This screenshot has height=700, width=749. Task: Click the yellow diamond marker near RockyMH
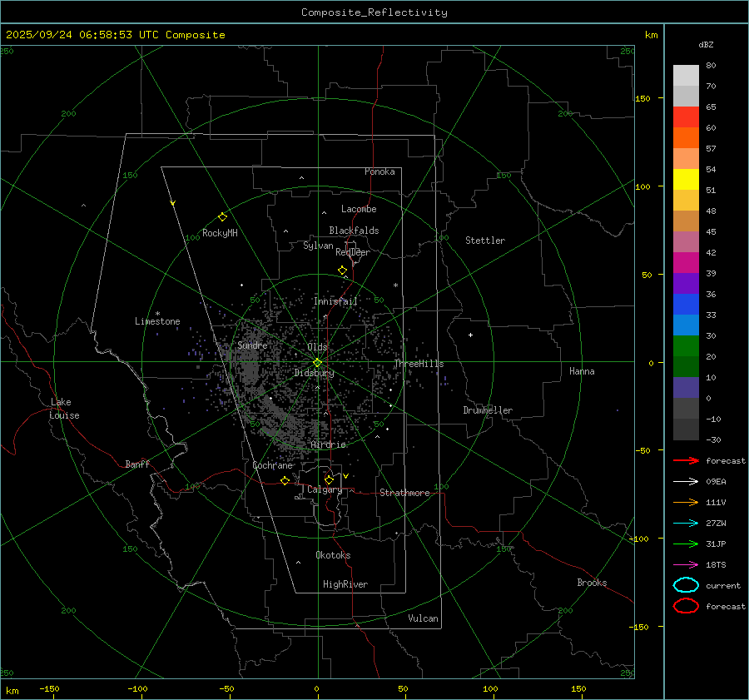(222, 216)
